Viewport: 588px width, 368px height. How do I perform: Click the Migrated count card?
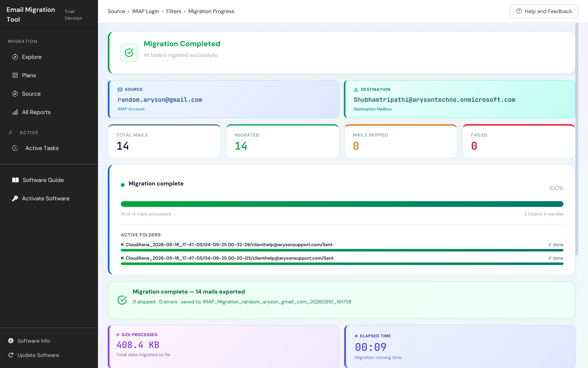[282, 141]
